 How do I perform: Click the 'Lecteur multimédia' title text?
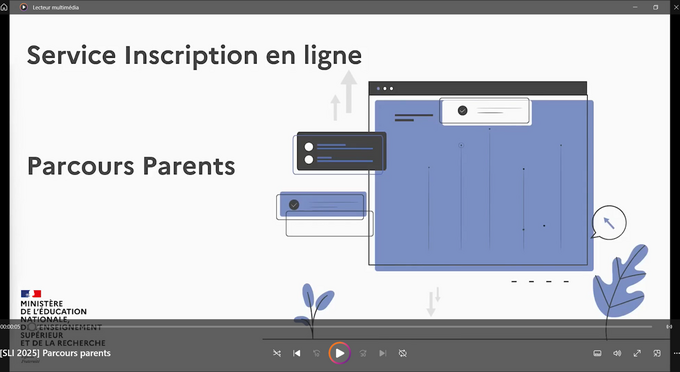56,7
